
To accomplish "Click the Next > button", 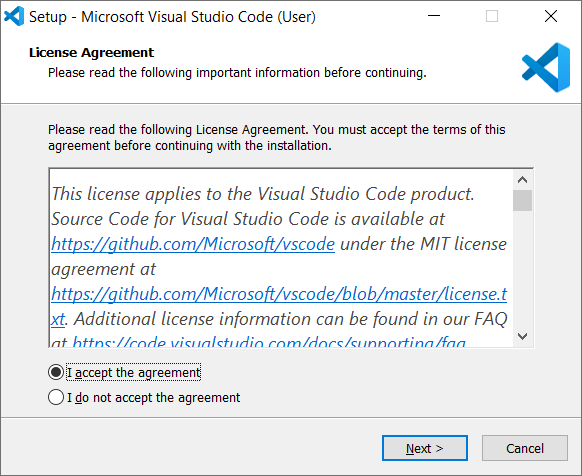I will pyautogui.click(x=425, y=448).
